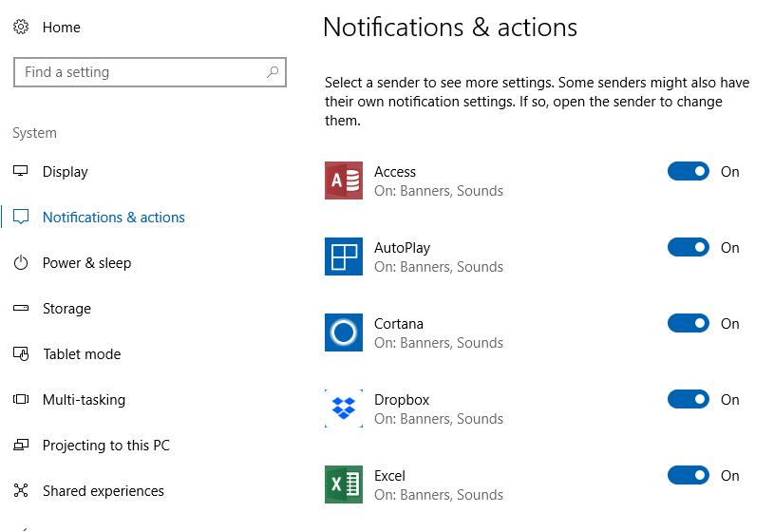Image resolution: width=774 pixels, height=532 pixels.
Task: Open Projecting to this PC settings
Action: pos(106,446)
